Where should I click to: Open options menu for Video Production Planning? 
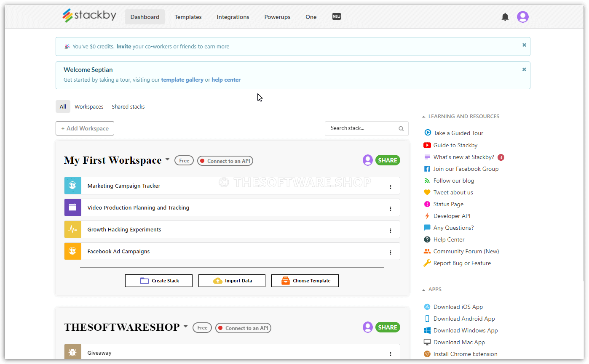(x=391, y=209)
